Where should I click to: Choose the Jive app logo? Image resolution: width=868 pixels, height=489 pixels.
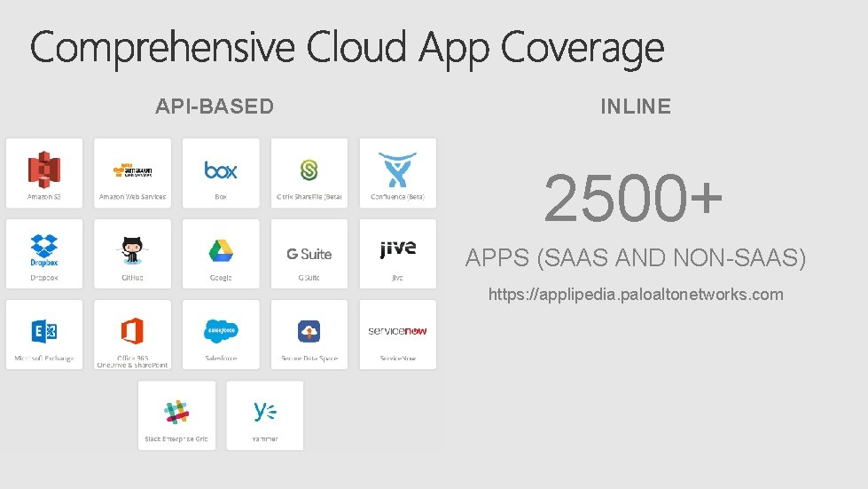[x=397, y=248]
